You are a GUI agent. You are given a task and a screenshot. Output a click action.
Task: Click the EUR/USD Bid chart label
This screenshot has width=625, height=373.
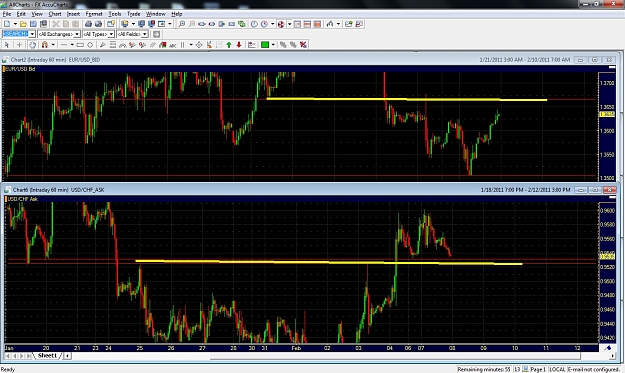click(x=20, y=69)
